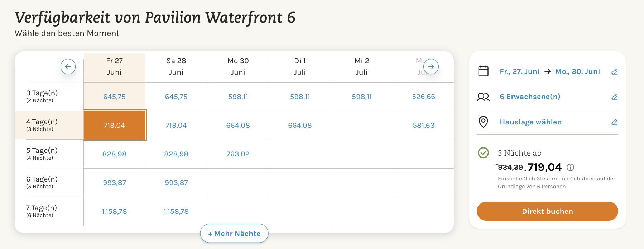
Task: Open the Fr., 27. Juni start date link
Action: (520, 71)
